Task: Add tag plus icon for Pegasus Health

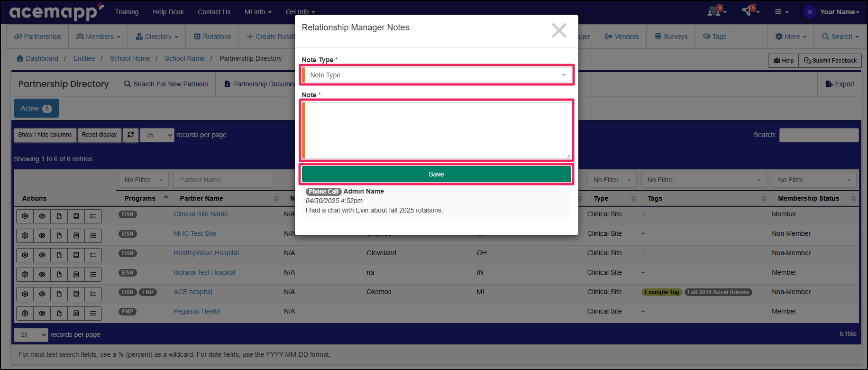Action: pyautogui.click(x=643, y=312)
